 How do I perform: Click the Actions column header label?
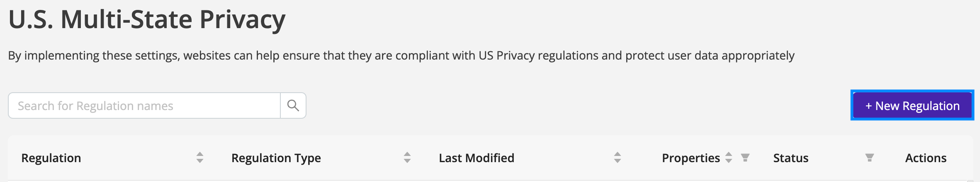[926, 158]
